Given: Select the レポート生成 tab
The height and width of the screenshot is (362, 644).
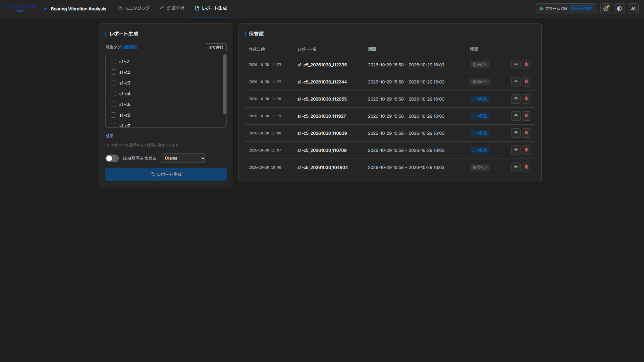Looking at the screenshot, I should (x=211, y=8).
